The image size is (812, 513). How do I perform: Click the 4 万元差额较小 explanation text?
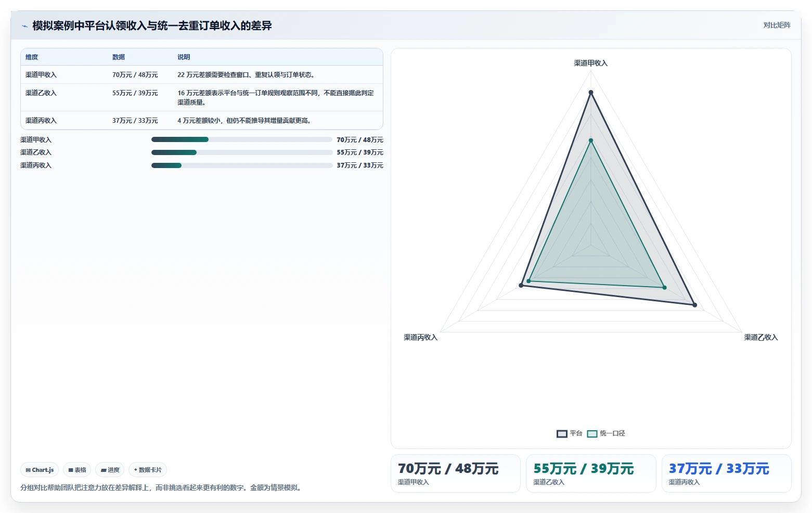pos(244,121)
